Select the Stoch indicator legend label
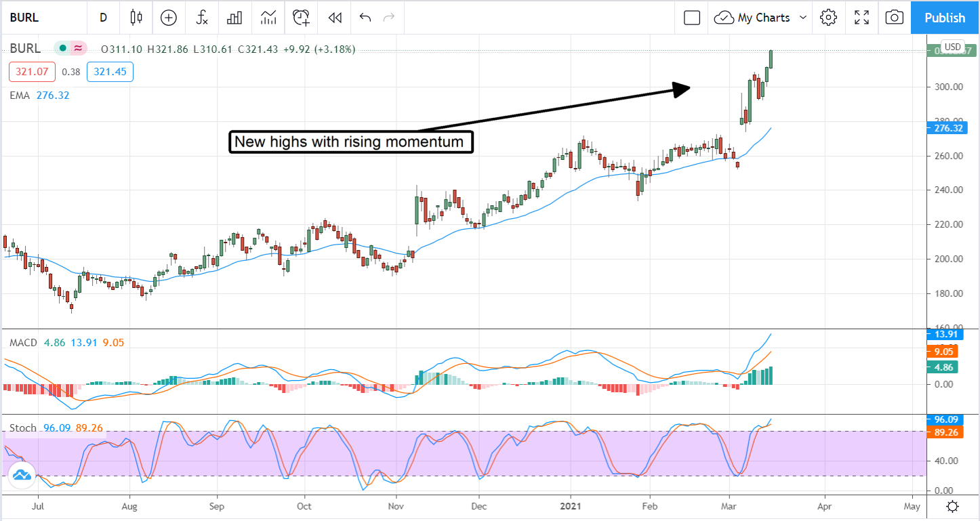The width and height of the screenshot is (980, 521). (22, 428)
